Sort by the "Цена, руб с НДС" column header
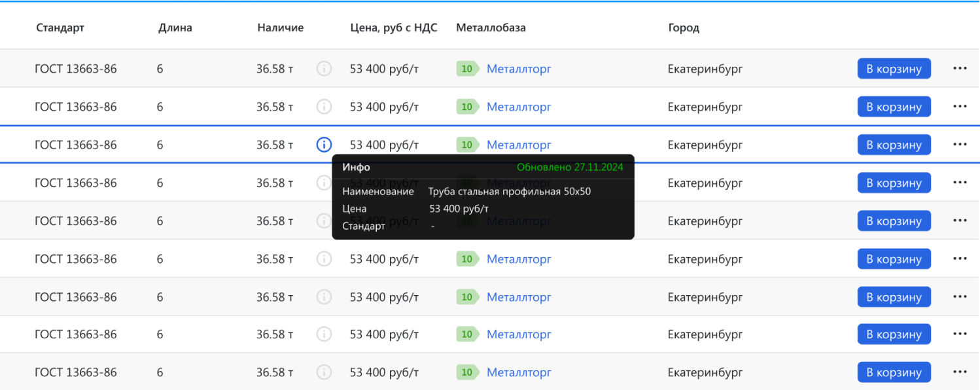This screenshot has width=980, height=390. [x=394, y=27]
